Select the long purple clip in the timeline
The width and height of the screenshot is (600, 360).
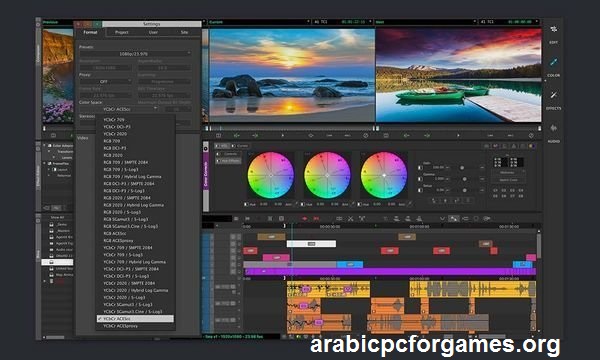390,272
